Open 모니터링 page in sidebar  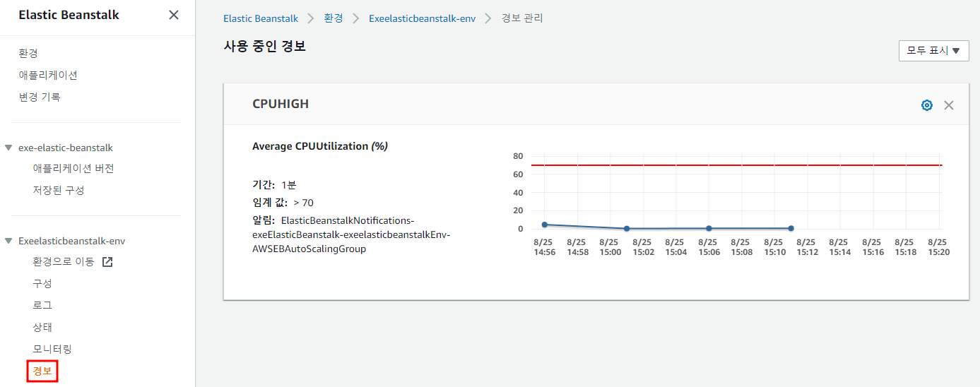tap(52, 349)
